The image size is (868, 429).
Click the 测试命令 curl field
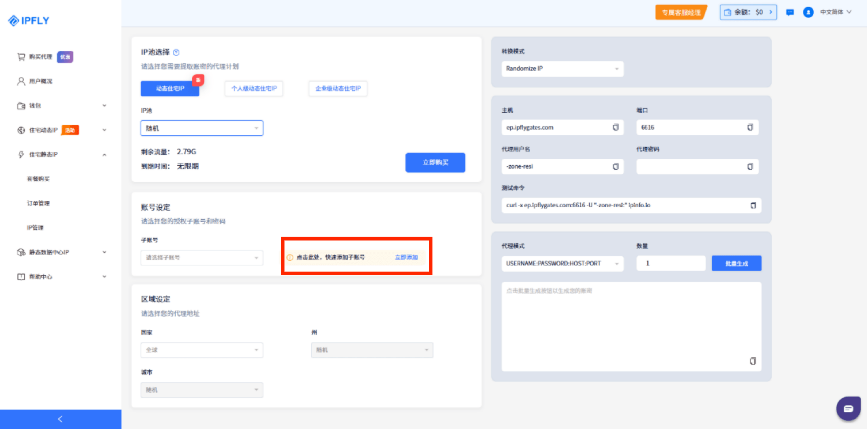click(x=631, y=205)
